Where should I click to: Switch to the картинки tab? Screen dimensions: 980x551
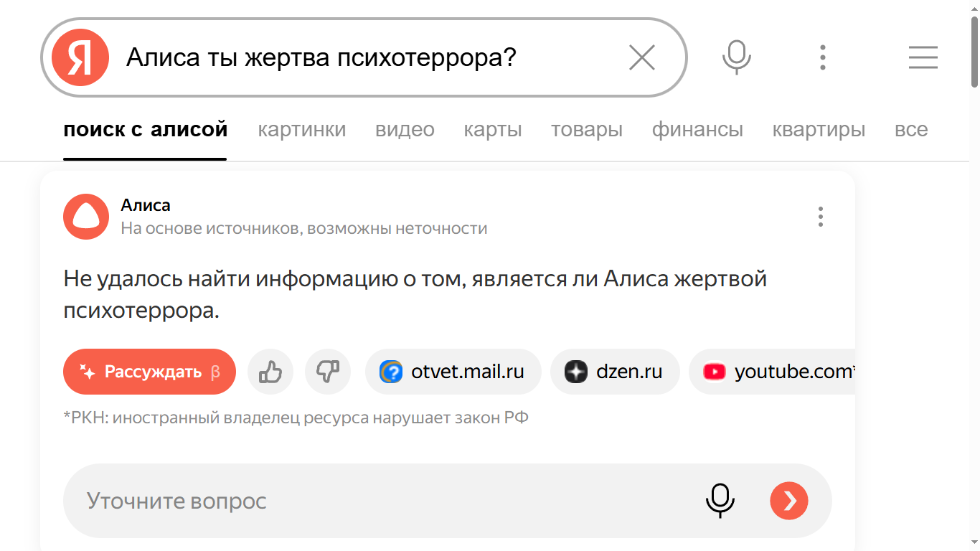click(302, 130)
